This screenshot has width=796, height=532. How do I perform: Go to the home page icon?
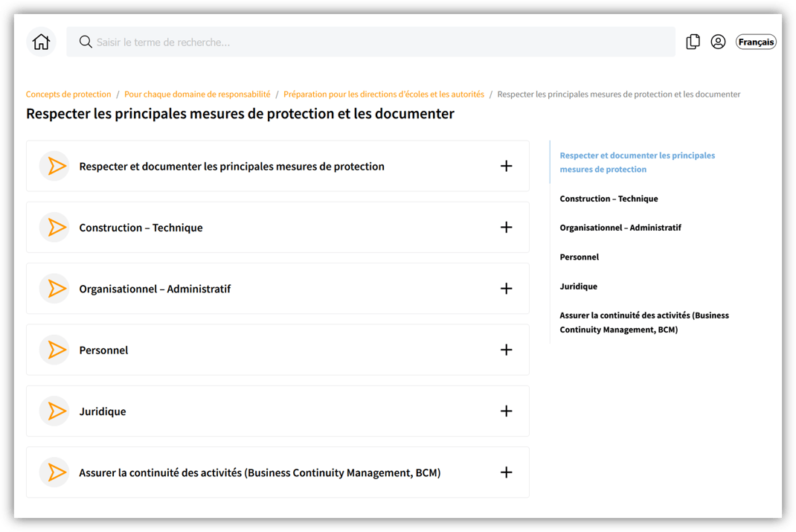[41, 42]
